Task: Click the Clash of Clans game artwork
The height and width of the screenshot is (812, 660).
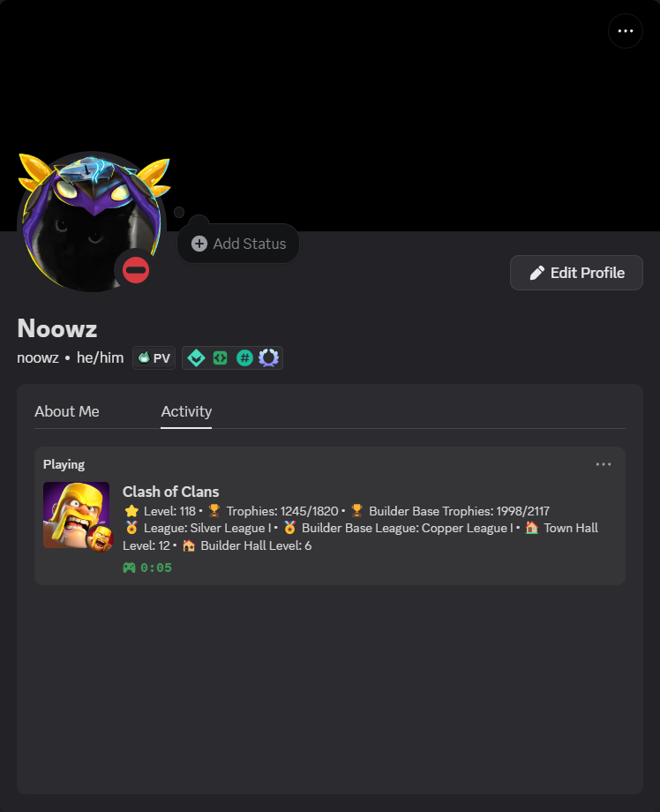Action: coord(76,515)
